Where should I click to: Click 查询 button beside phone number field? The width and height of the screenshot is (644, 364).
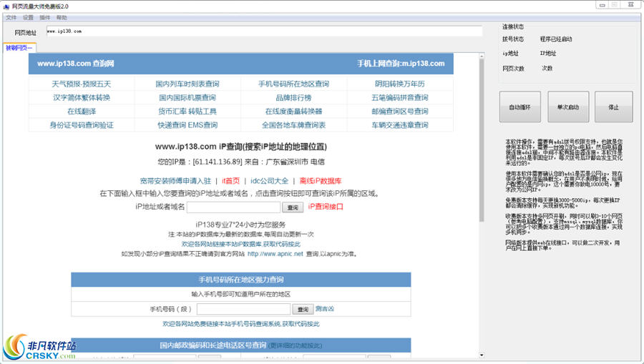tap(303, 310)
